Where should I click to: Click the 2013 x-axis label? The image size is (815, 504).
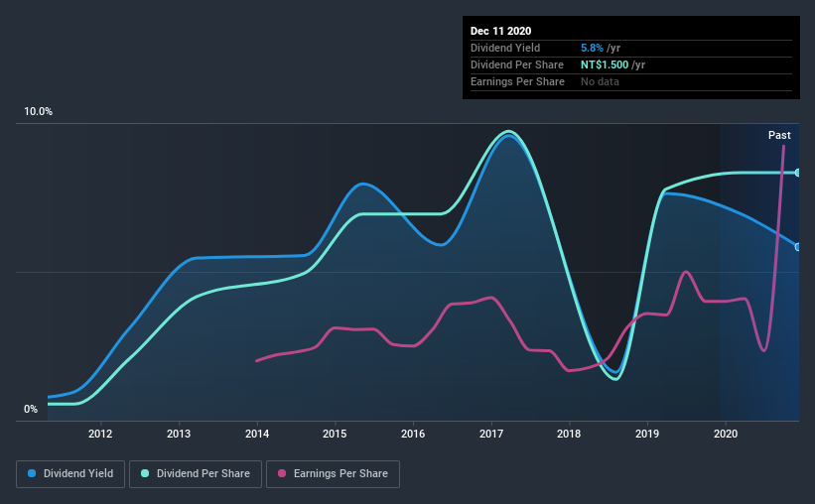coord(179,434)
